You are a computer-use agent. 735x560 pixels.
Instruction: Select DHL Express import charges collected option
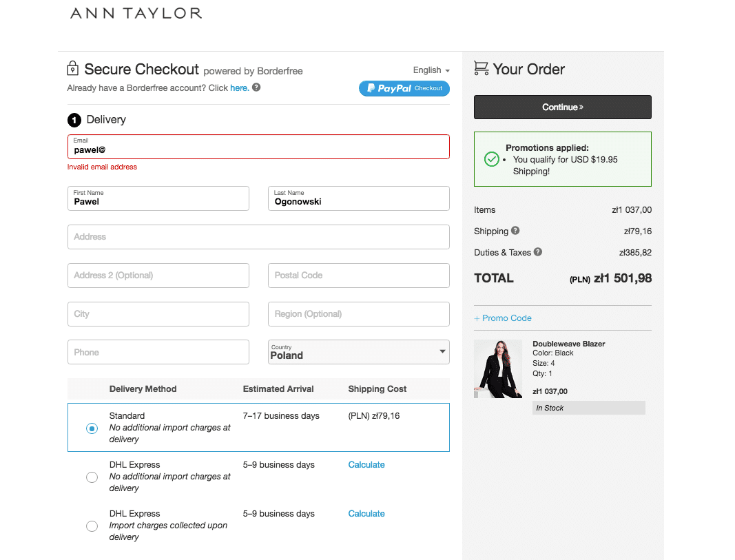(x=92, y=526)
